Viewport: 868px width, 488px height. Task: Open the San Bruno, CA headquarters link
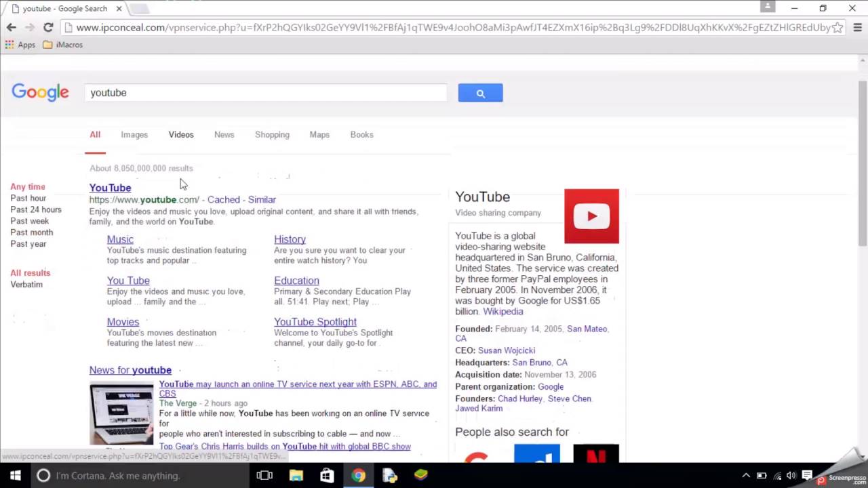coord(540,363)
